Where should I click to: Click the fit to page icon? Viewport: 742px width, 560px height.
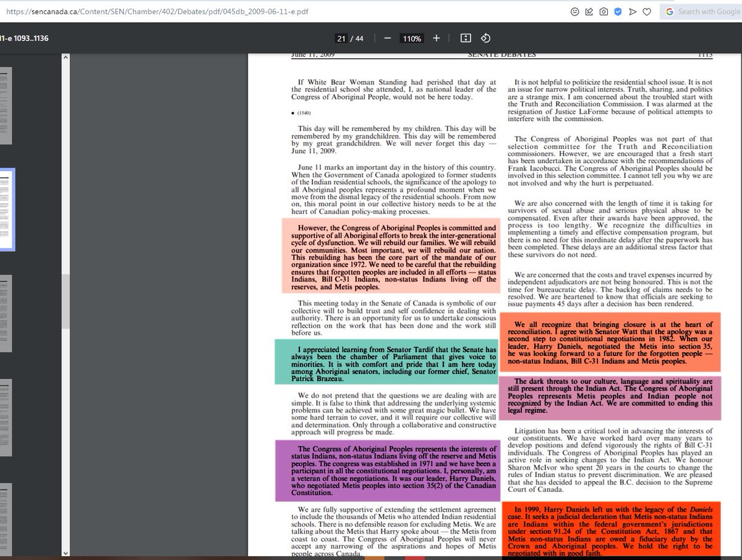(x=466, y=38)
